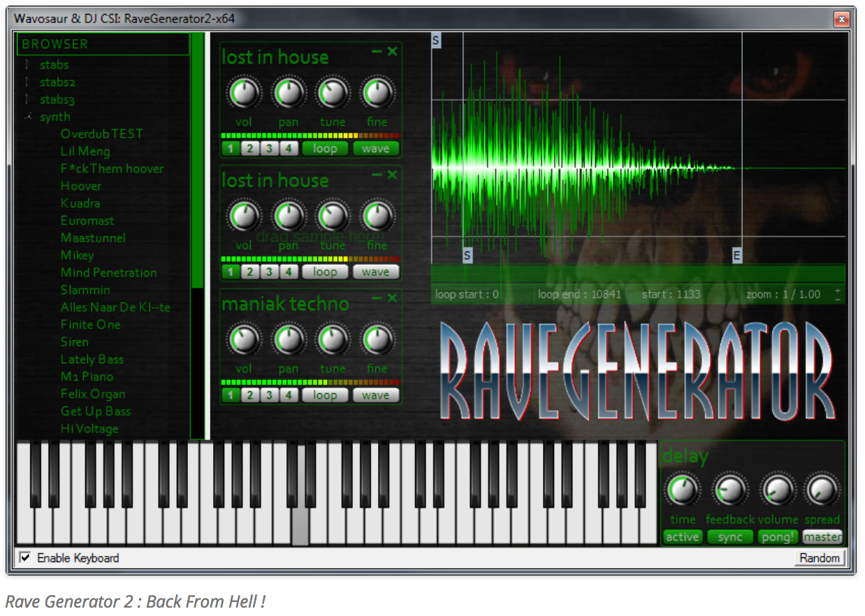The width and height of the screenshot is (865, 616).
Task: Click the start : 1133 readout
Action: [671, 294]
